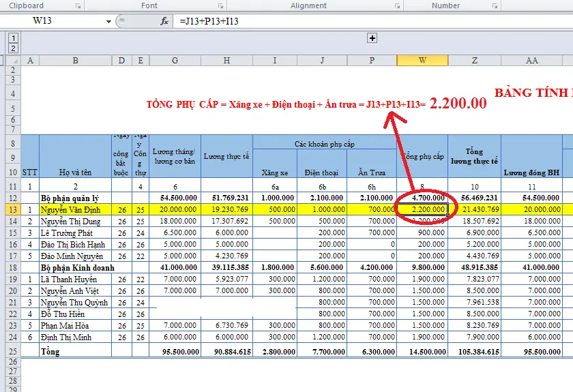Expand the Name Box dropdown arrow
The width and height of the screenshot is (573, 392).
[x=108, y=22]
